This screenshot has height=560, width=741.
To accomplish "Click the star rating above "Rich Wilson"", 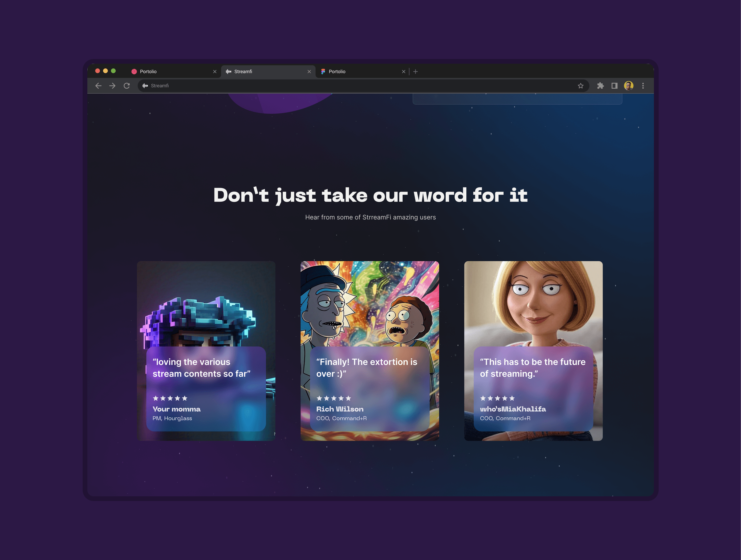I will point(334,398).
